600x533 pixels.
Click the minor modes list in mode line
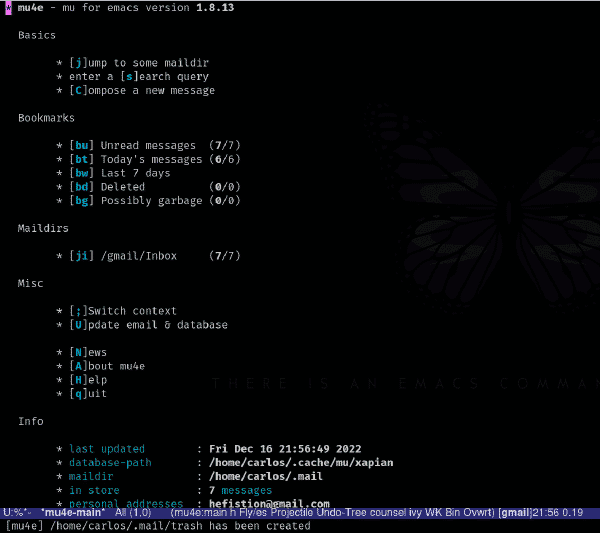click(333, 512)
